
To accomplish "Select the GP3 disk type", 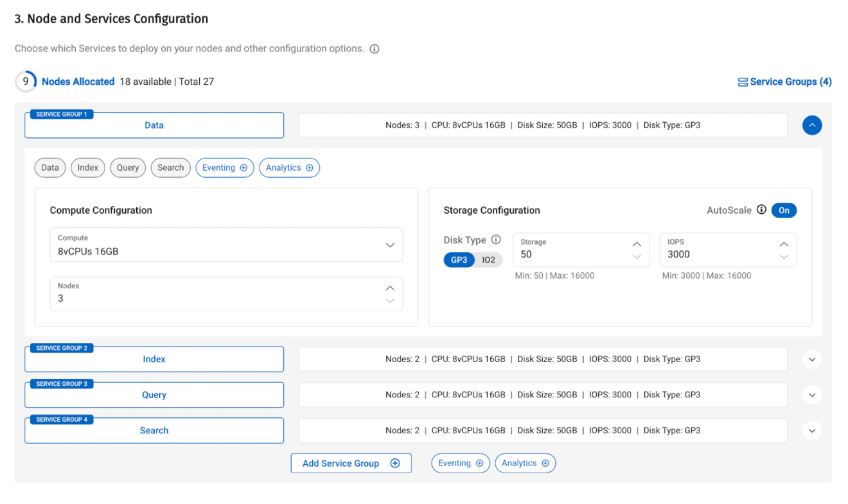I will click(459, 259).
